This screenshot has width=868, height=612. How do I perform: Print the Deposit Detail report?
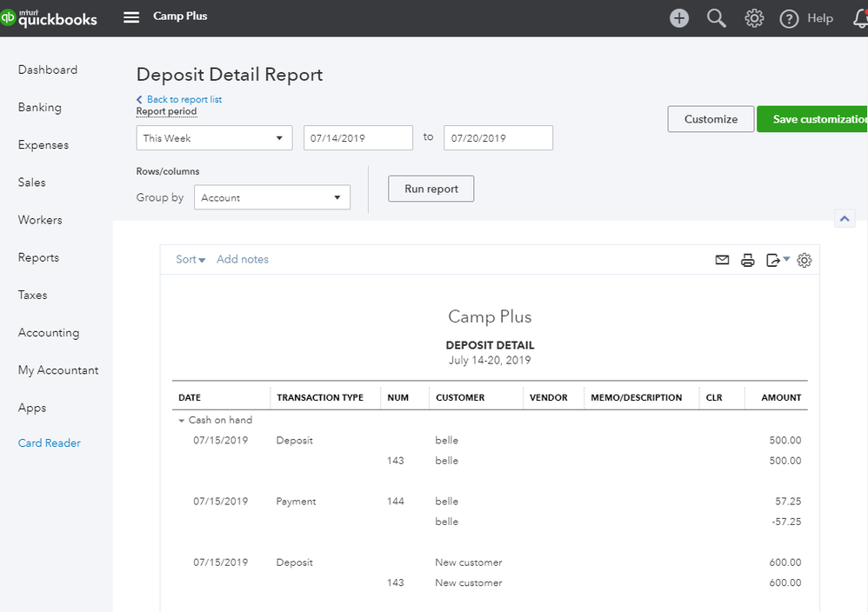click(x=747, y=260)
